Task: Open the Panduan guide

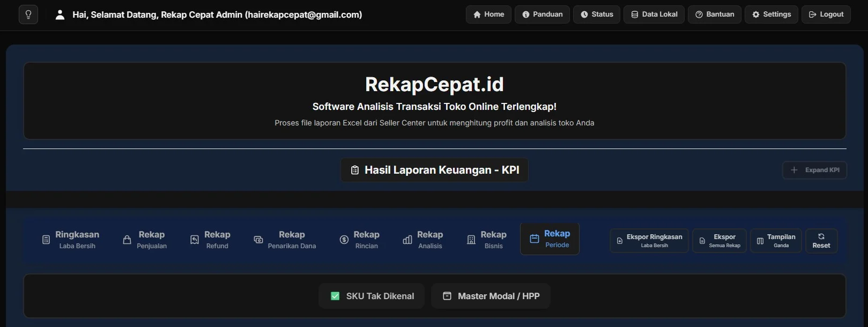Action: (542, 14)
